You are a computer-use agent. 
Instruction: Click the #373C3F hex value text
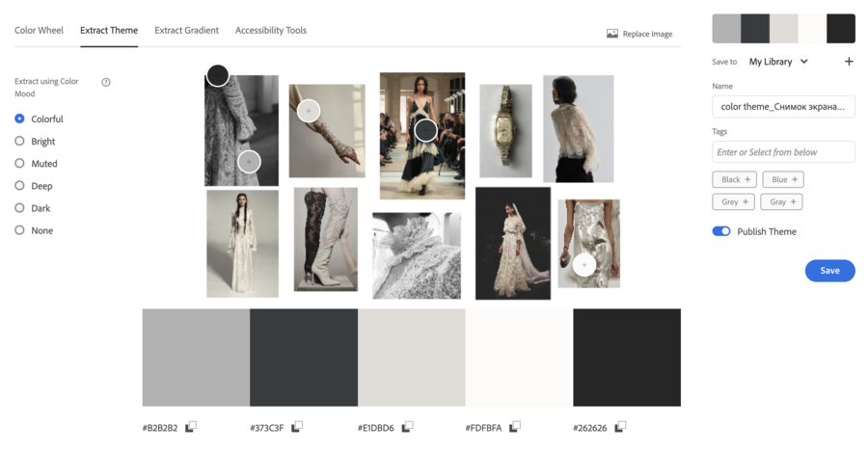coord(267,428)
